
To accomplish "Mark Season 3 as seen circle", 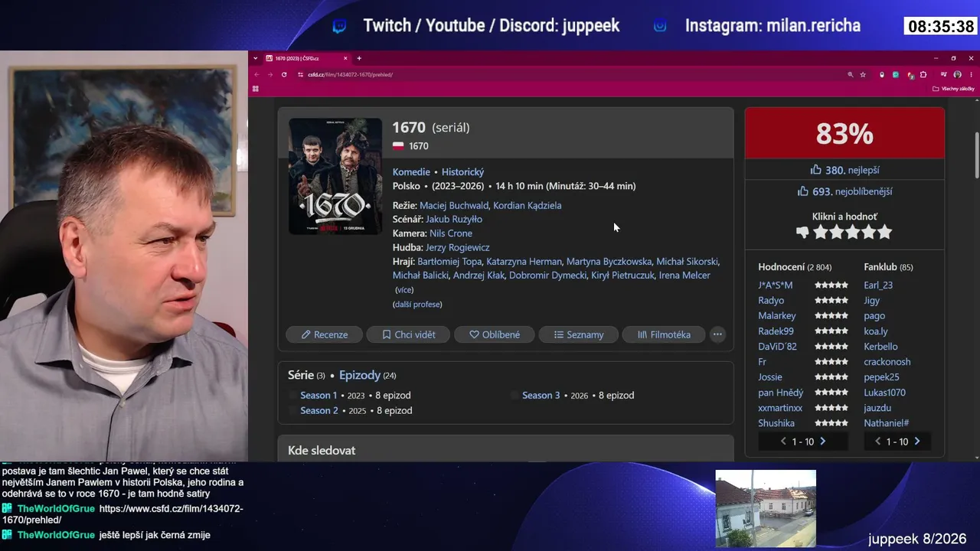I will click(x=514, y=396).
